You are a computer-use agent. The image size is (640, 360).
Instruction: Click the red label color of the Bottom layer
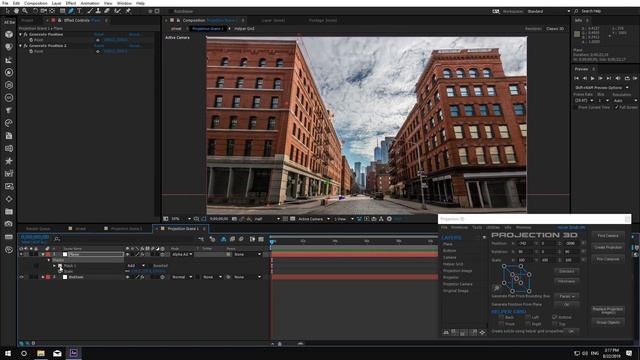tap(48, 277)
